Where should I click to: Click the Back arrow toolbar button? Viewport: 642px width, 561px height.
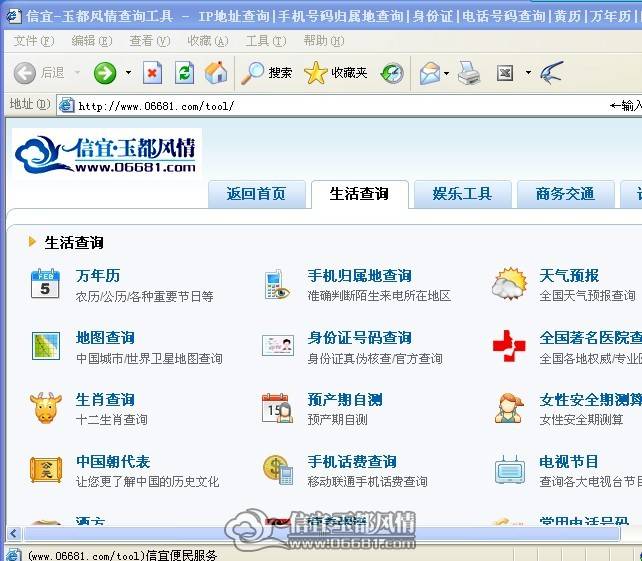pos(25,73)
